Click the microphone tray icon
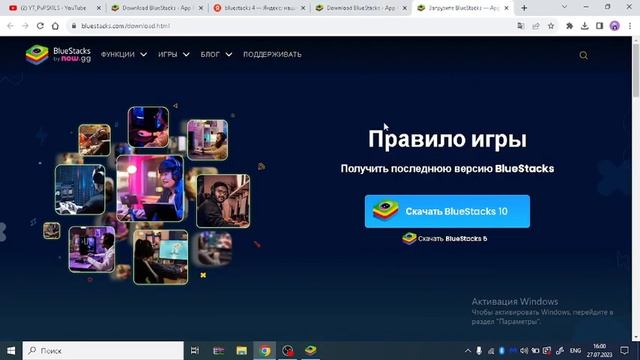 pyautogui.click(x=479, y=351)
